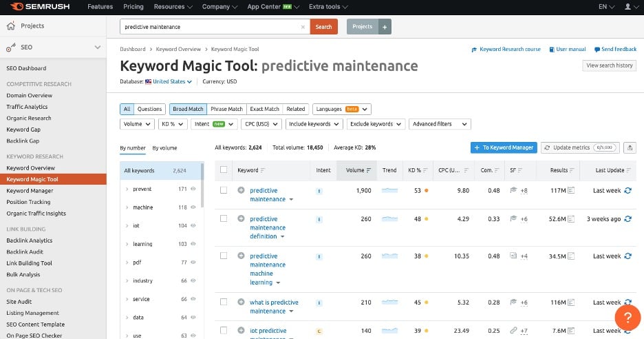644x339 pixels.
Task: Add 'iot predictive maintenance' with plus icon
Action: pyautogui.click(x=241, y=330)
